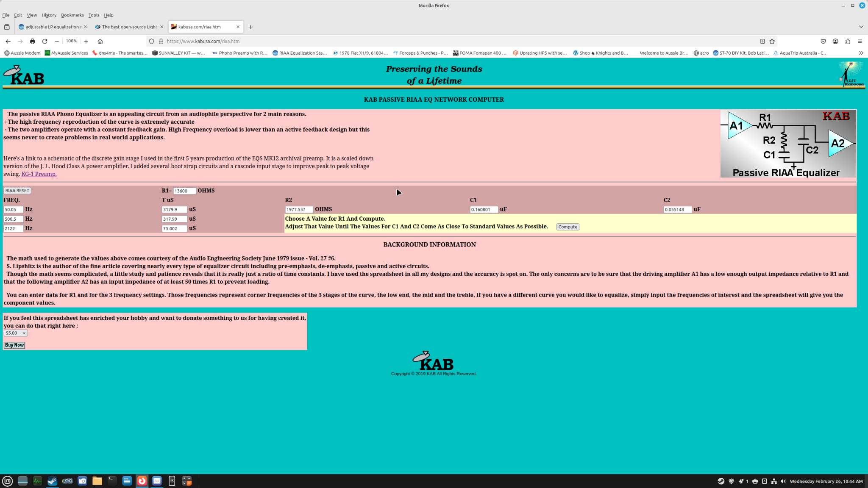This screenshot has height=488, width=868.
Task: Reload the kabusa.com page
Action: point(45,41)
